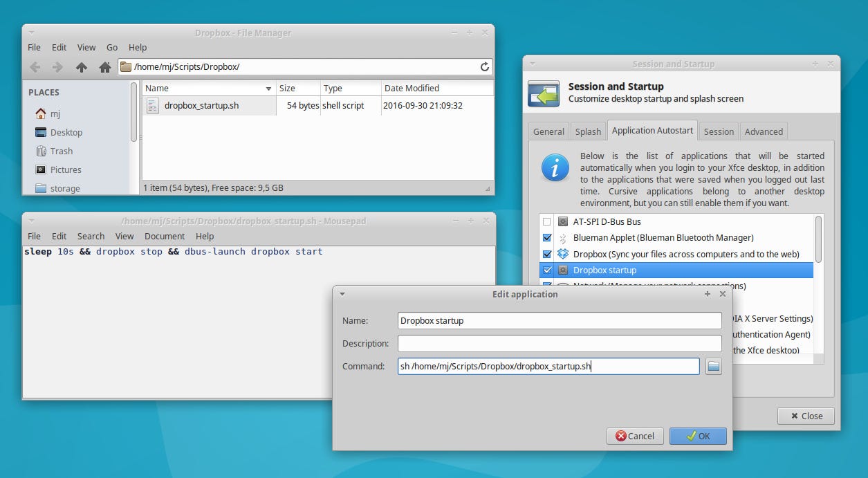This screenshot has height=478, width=868.
Task: Click the folder icon in the location bar
Action: [x=126, y=67]
